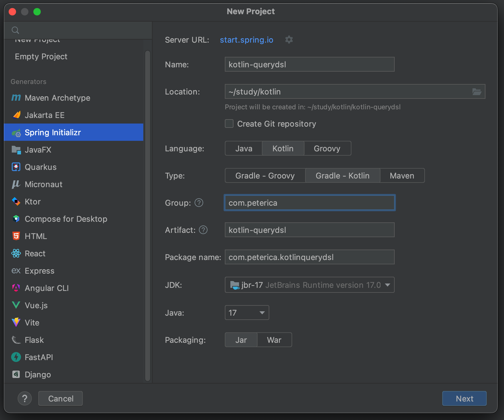Select Jar packaging
504x420 pixels.
241,340
